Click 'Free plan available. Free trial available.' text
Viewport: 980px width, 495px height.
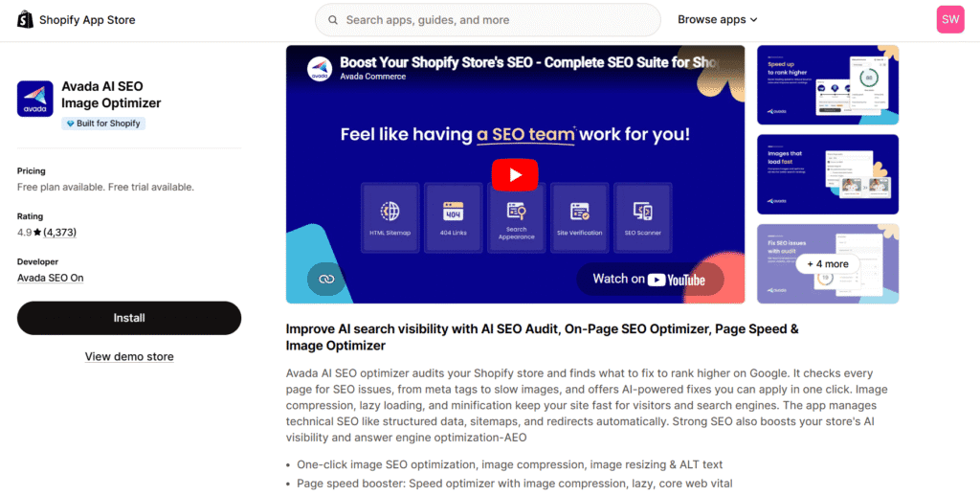tap(105, 187)
